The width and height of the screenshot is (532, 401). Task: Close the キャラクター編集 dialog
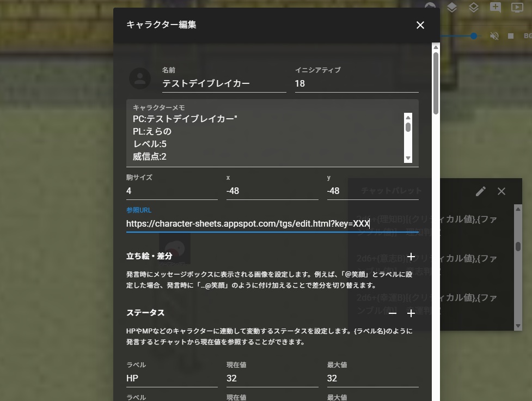420,25
